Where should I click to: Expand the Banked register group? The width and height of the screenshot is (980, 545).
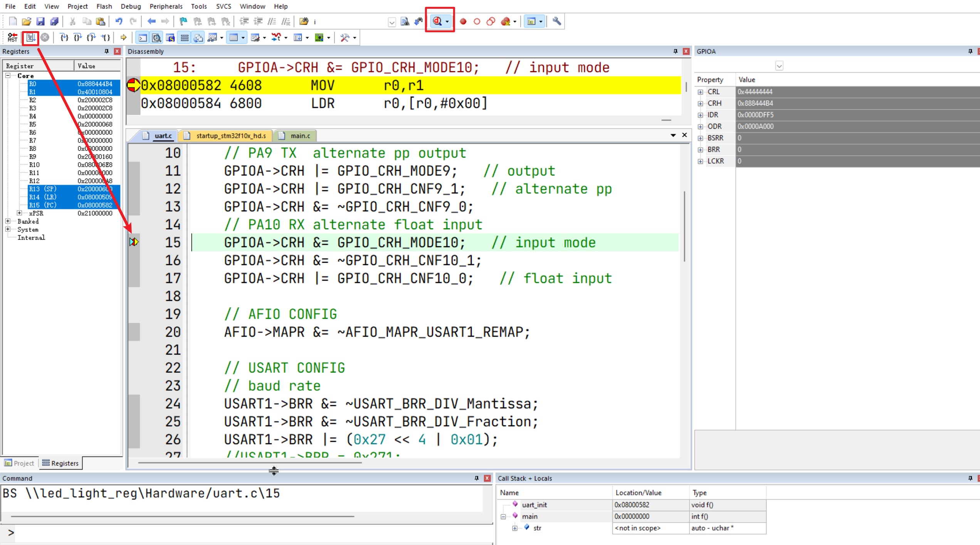[x=8, y=221]
